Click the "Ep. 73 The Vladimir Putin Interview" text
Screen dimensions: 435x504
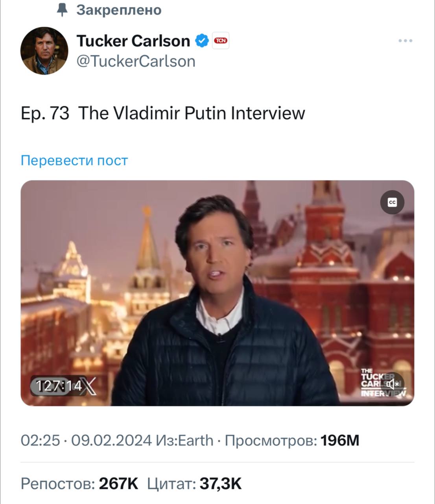pyautogui.click(x=163, y=113)
